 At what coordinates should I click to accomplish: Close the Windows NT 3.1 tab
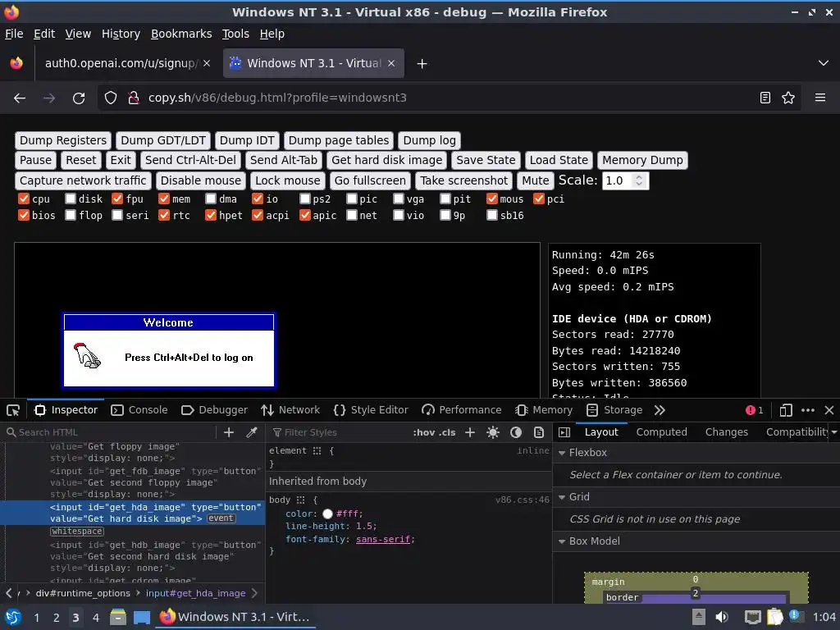(x=391, y=63)
